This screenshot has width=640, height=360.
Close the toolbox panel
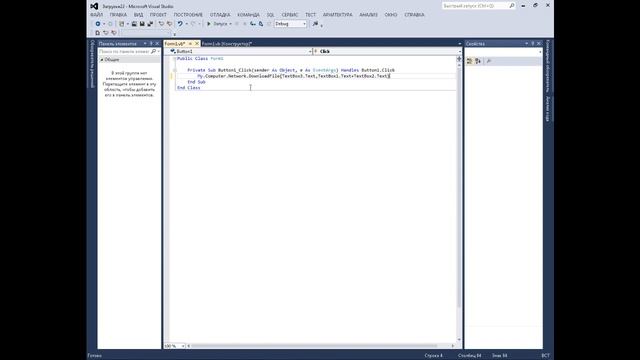157,43
